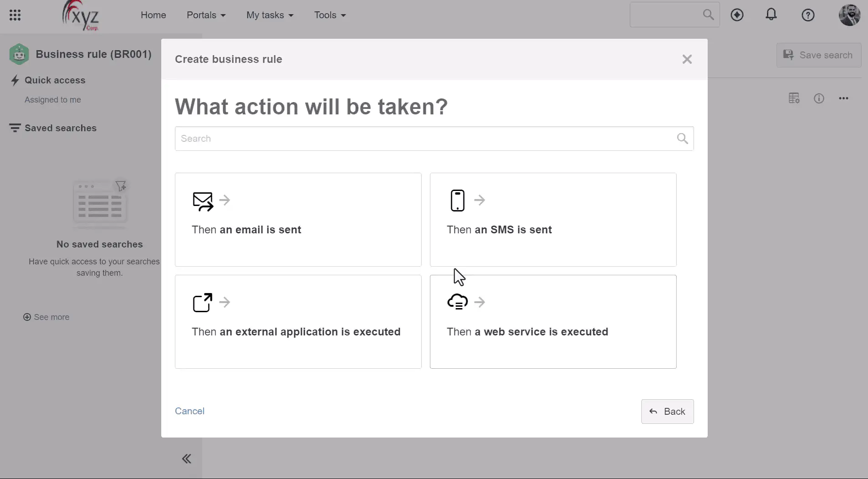
Task: Go to the Home menu item
Action: (x=153, y=15)
